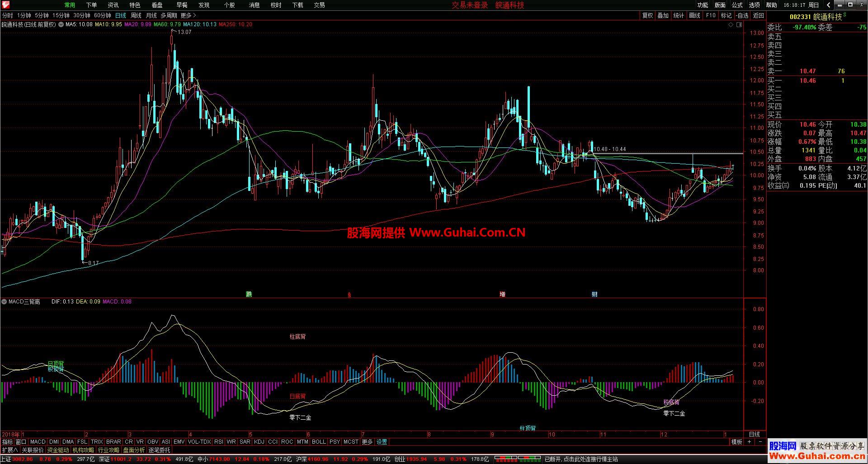Click the 画线 drawing tools button

pyautogui.click(x=694, y=15)
